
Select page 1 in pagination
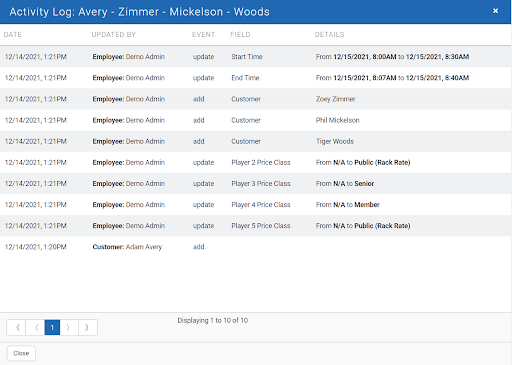click(52, 327)
